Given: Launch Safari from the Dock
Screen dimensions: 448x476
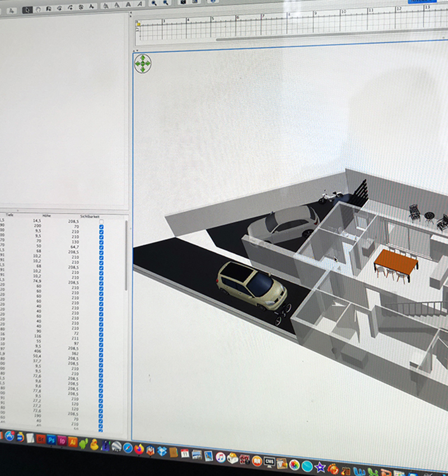Looking at the screenshot, I should [127, 448].
